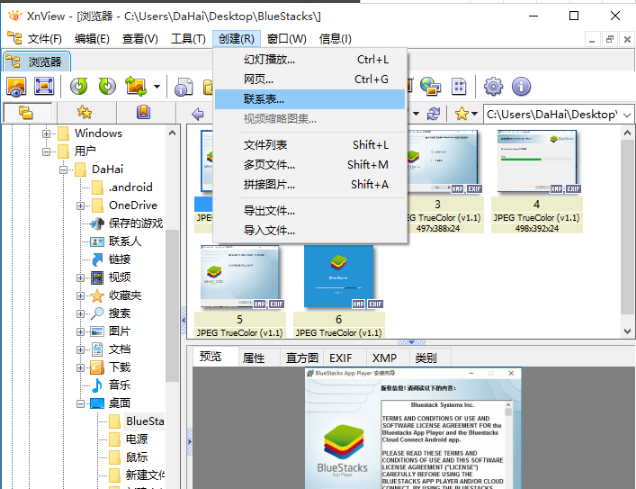Open the About info icon
This screenshot has width=636, height=489.
(x=520, y=87)
